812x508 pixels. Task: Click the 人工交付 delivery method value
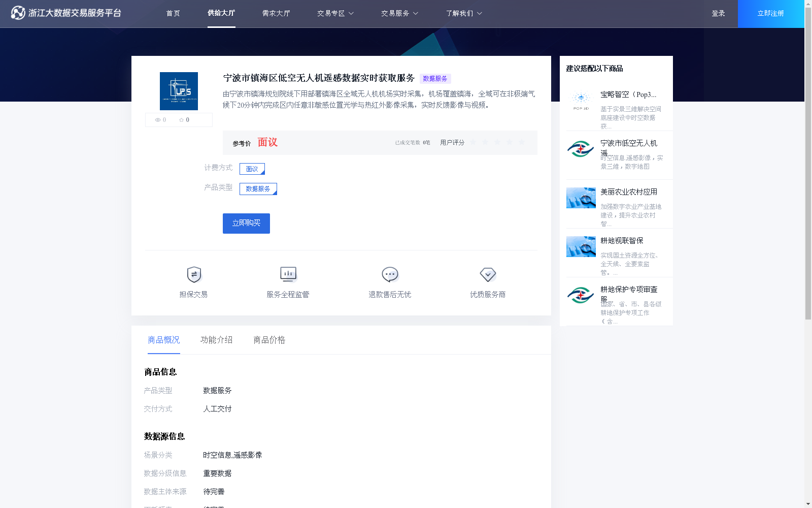pyautogui.click(x=217, y=409)
